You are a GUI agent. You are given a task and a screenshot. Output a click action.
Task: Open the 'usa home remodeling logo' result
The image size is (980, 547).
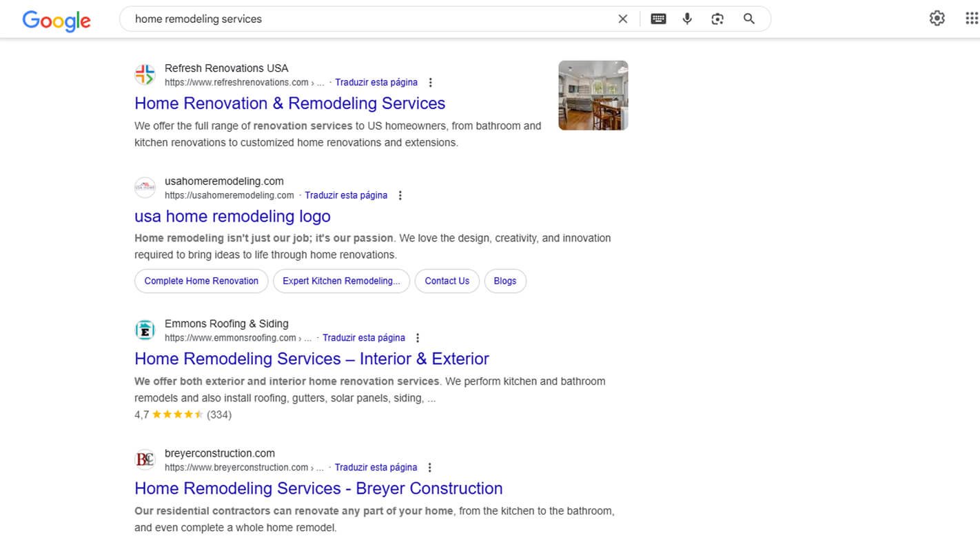232,217
